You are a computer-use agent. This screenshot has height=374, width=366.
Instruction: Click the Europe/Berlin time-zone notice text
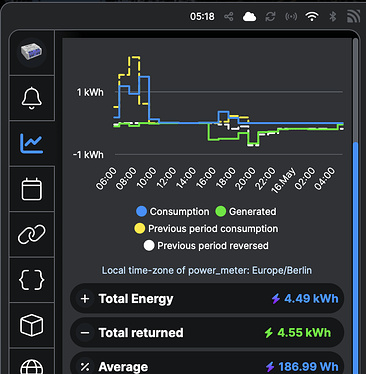[207, 270]
